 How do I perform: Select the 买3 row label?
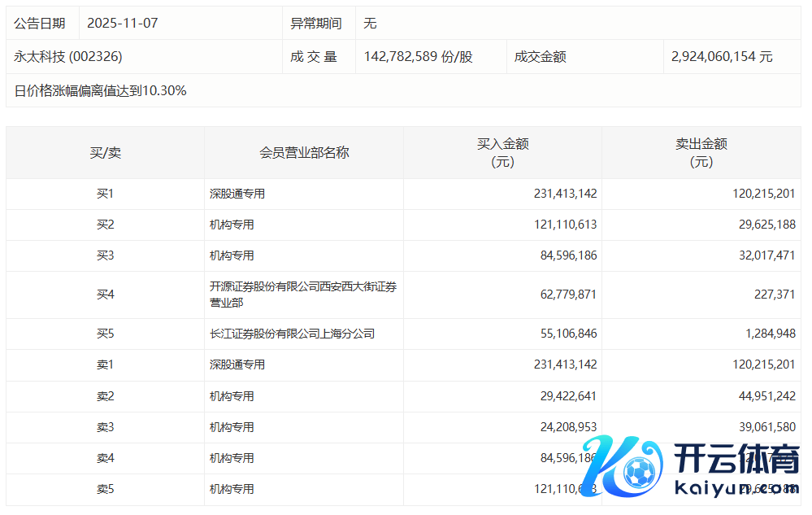pos(105,255)
